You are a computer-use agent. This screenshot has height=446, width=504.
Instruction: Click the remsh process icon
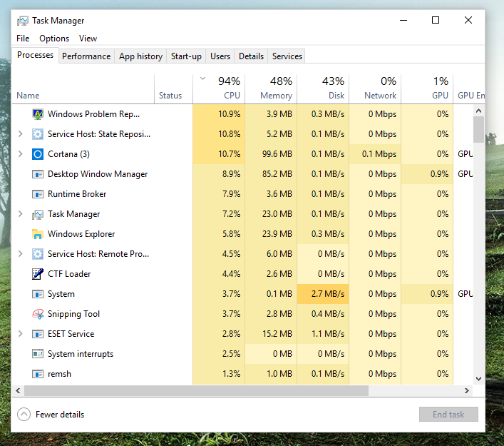pyautogui.click(x=38, y=374)
